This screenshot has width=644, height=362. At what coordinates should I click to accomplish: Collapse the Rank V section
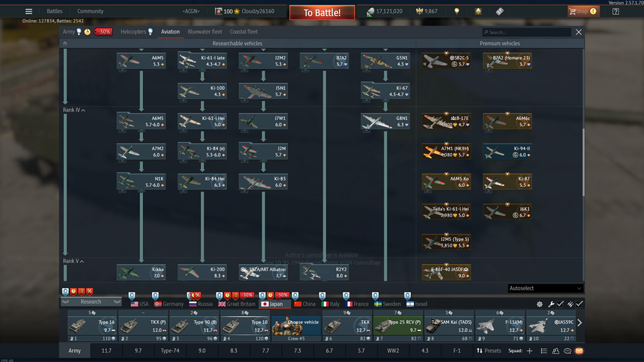tap(73, 261)
